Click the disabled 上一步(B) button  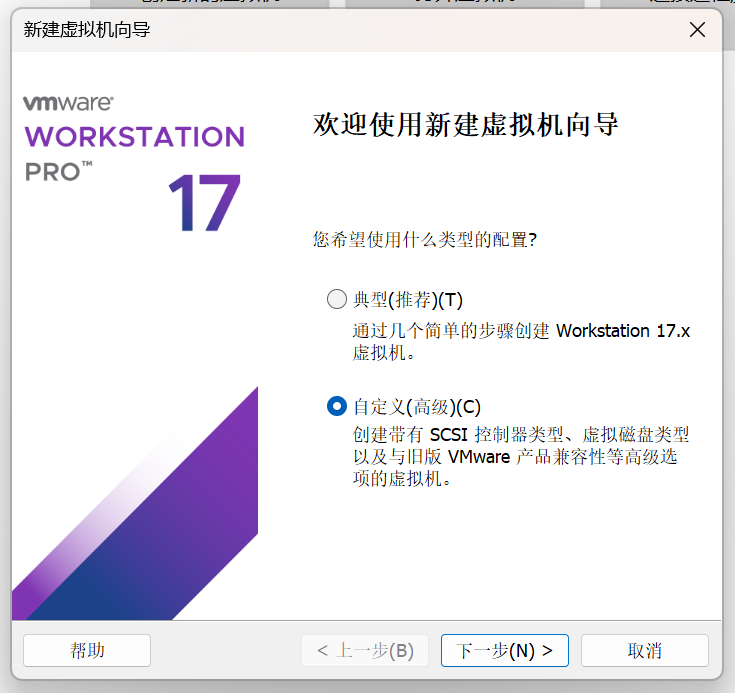[365, 650]
